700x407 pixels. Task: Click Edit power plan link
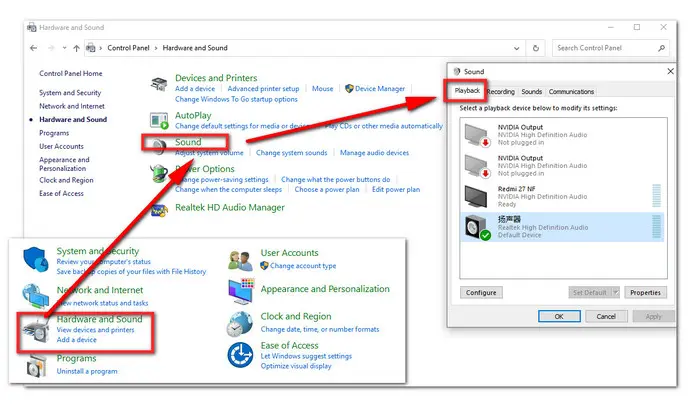coord(396,189)
